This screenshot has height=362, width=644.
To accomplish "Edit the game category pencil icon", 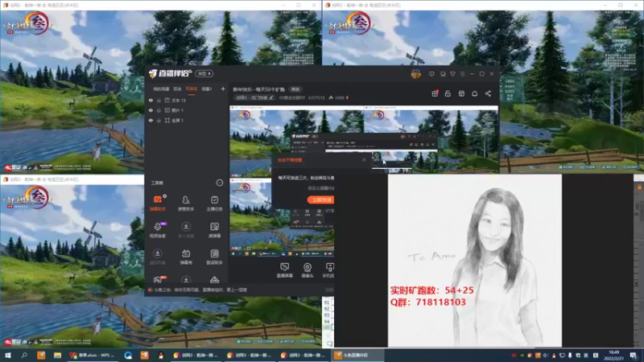I will point(271,97).
